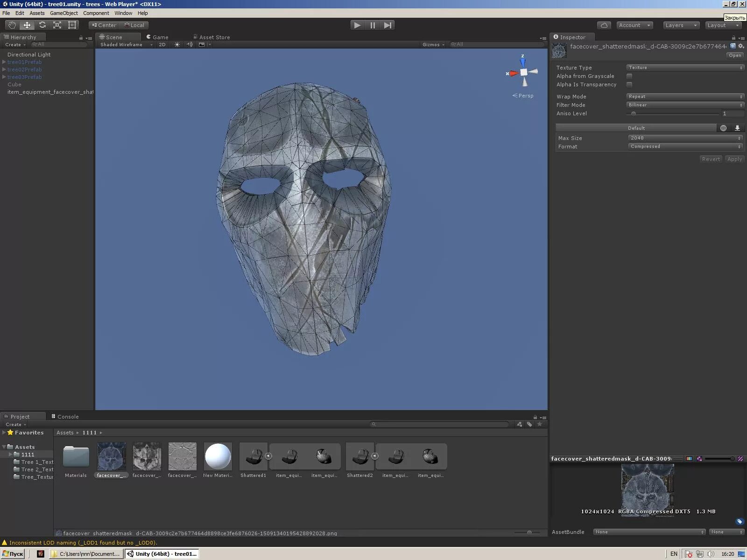Image resolution: width=747 pixels, height=560 pixels.
Task: Select the Rotate tool
Action: [x=42, y=25]
